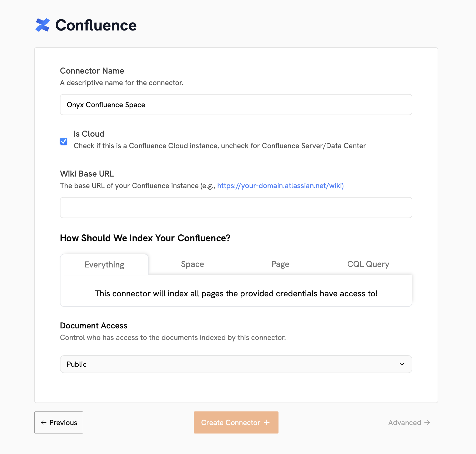Image resolution: width=476 pixels, height=454 pixels.
Task: Open the atlassian.net wiki example link
Action: [x=280, y=185]
